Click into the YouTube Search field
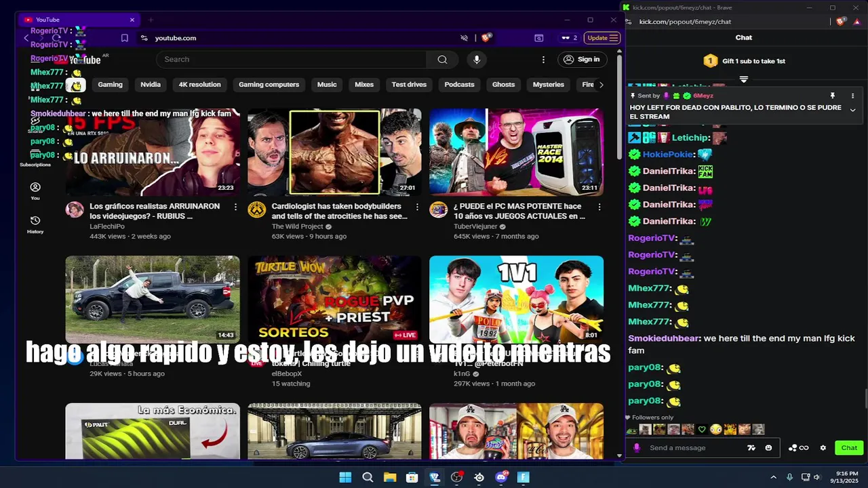 click(292, 60)
